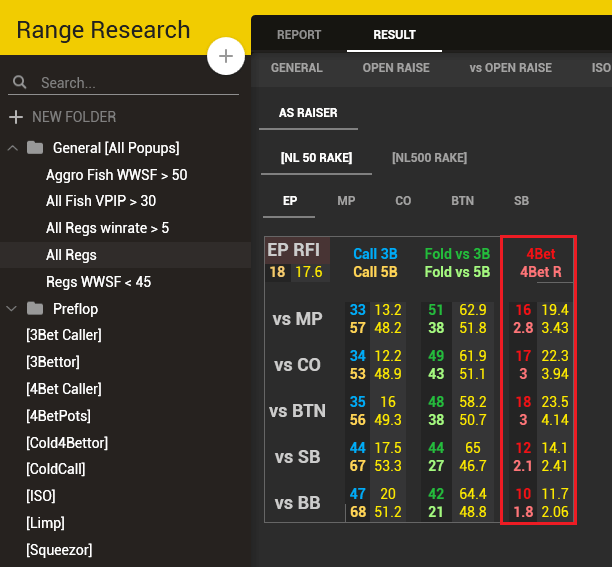The height and width of the screenshot is (567, 612).
Task: Click the General [All Popups] folder icon
Action: tap(35, 148)
